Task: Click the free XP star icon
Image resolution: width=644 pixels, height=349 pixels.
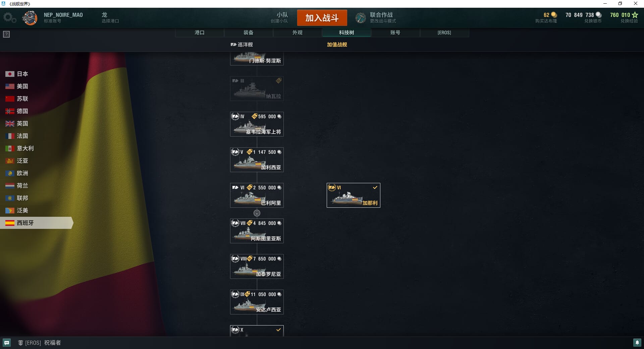Action: tap(635, 15)
